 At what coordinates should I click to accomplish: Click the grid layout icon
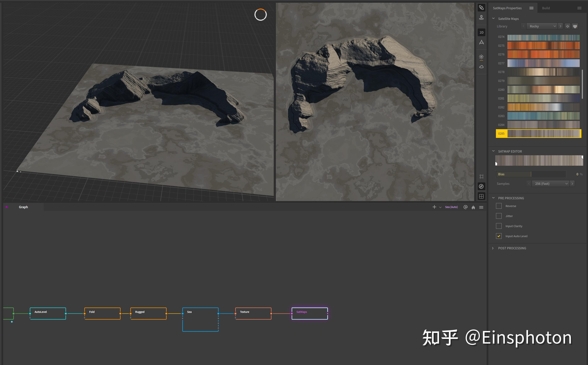point(481,196)
